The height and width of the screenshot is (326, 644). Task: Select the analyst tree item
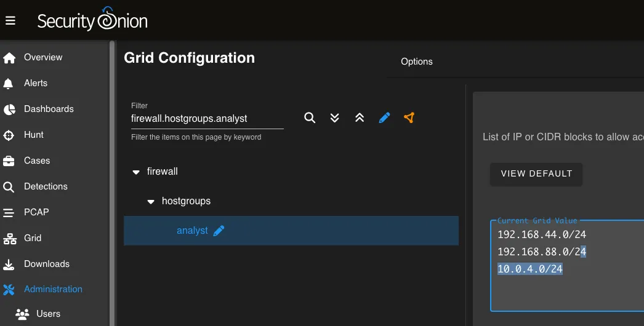coord(192,231)
